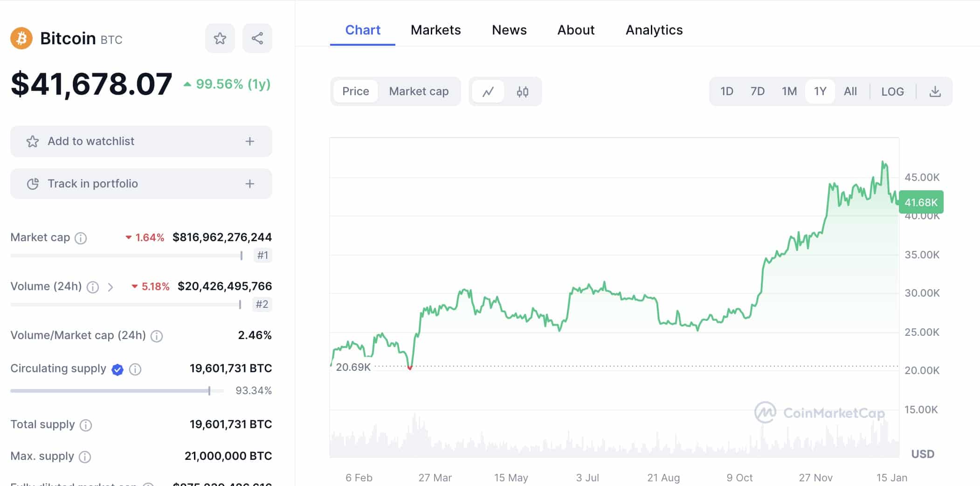The height and width of the screenshot is (486, 980).
Task: Open the Markets tab
Action: click(436, 30)
